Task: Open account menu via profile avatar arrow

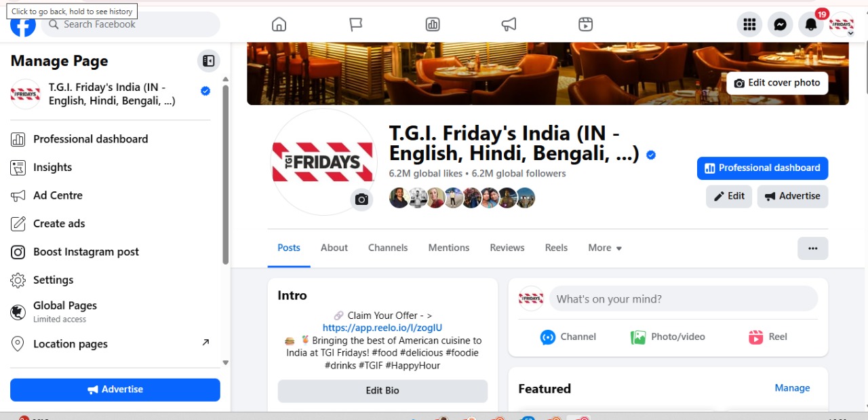Action: (850, 31)
